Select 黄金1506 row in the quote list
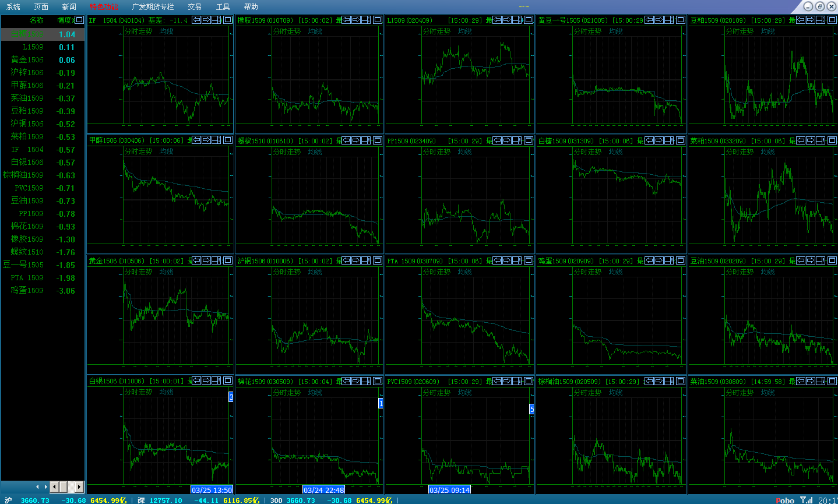The height and width of the screenshot is (504, 838). (x=27, y=60)
